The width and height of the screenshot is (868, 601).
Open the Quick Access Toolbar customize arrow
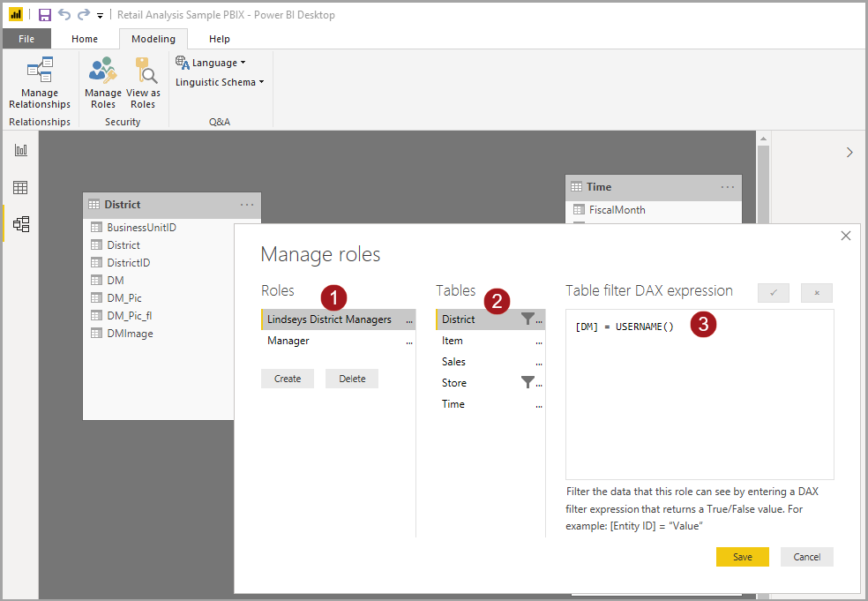pyautogui.click(x=101, y=16)
